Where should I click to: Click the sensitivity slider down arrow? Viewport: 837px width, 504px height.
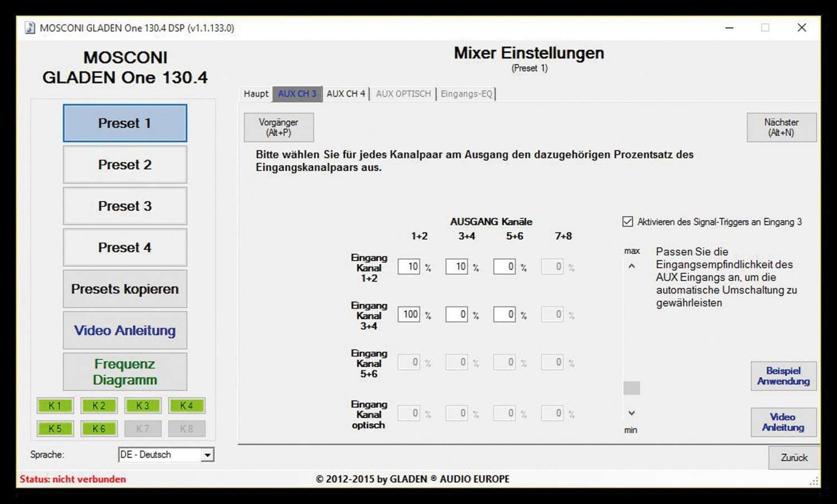(x=632, y=413)
